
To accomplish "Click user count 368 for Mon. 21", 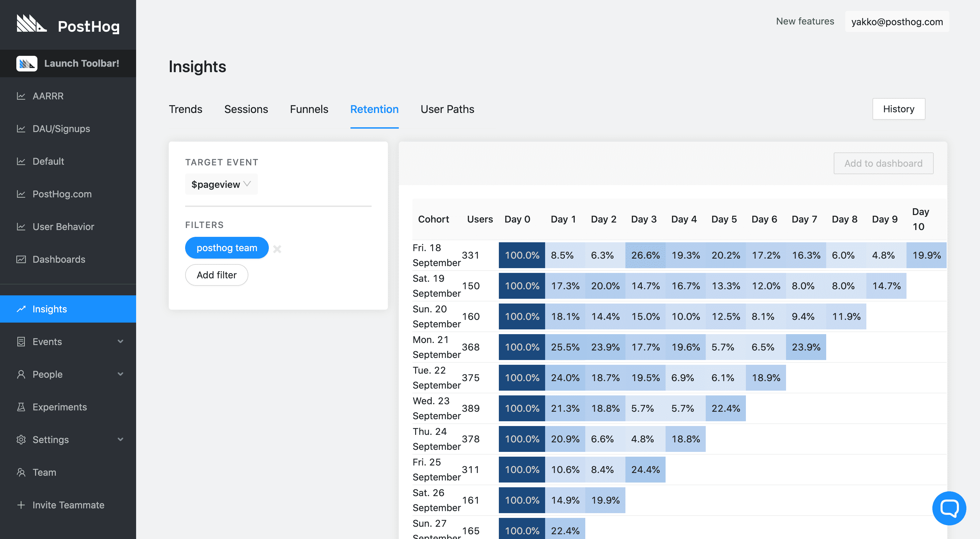I will [471, 347].
